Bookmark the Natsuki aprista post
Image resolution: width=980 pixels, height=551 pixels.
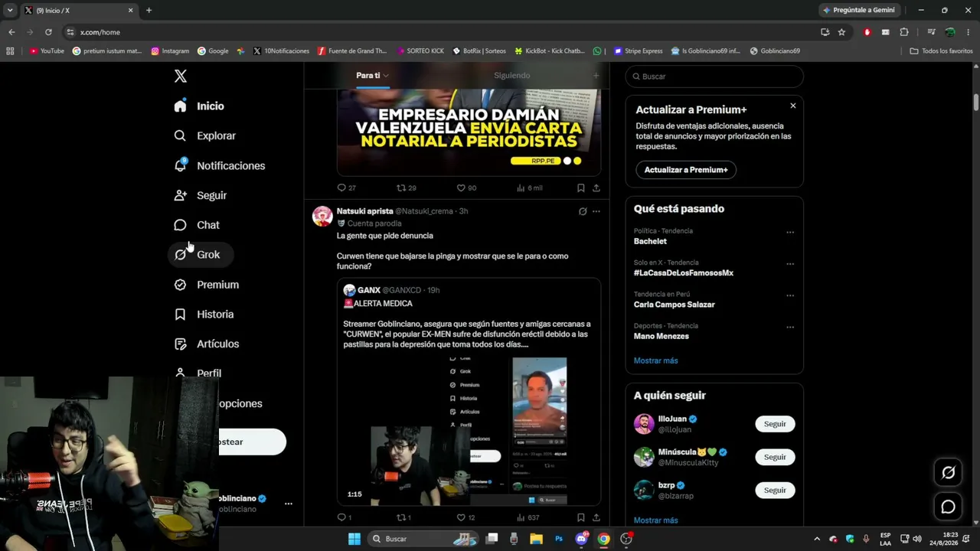pos(580,518)
